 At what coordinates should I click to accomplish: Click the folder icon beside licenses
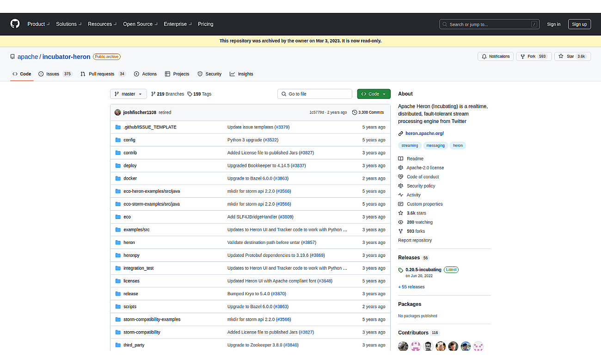coord(118,281)
